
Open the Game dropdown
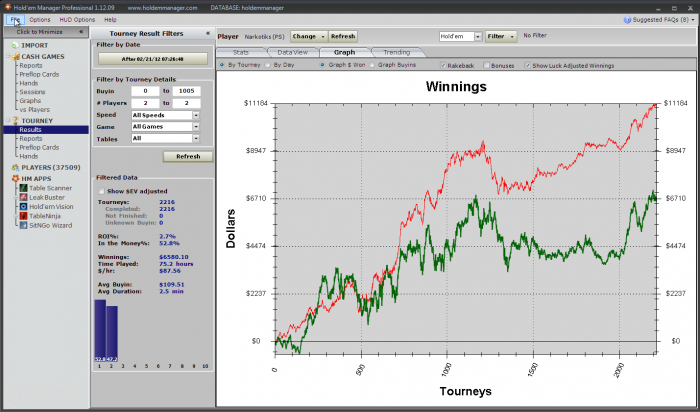(196, 127)
